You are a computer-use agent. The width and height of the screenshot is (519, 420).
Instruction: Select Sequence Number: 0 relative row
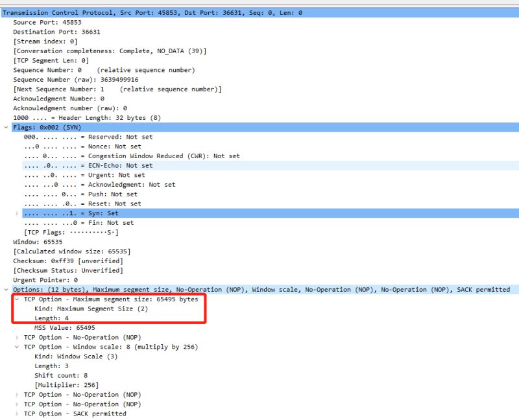click(x=104, y=70)
